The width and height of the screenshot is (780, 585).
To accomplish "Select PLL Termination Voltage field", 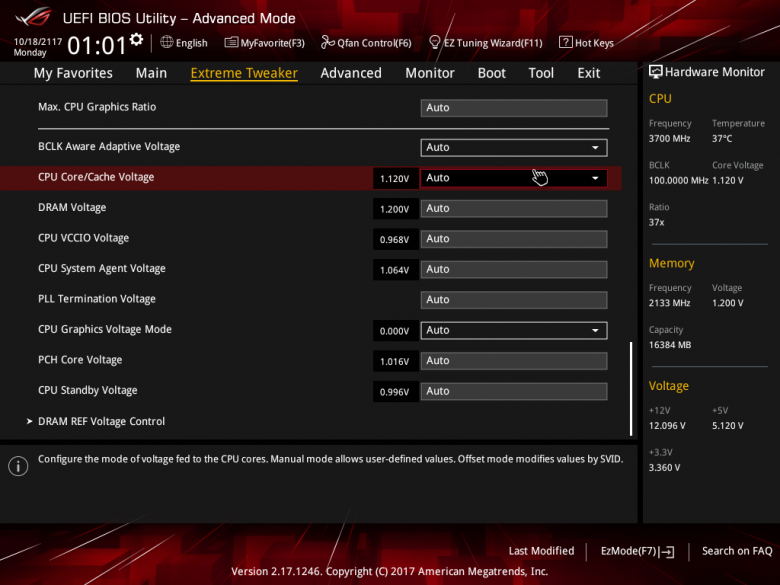I will [514, 300].
